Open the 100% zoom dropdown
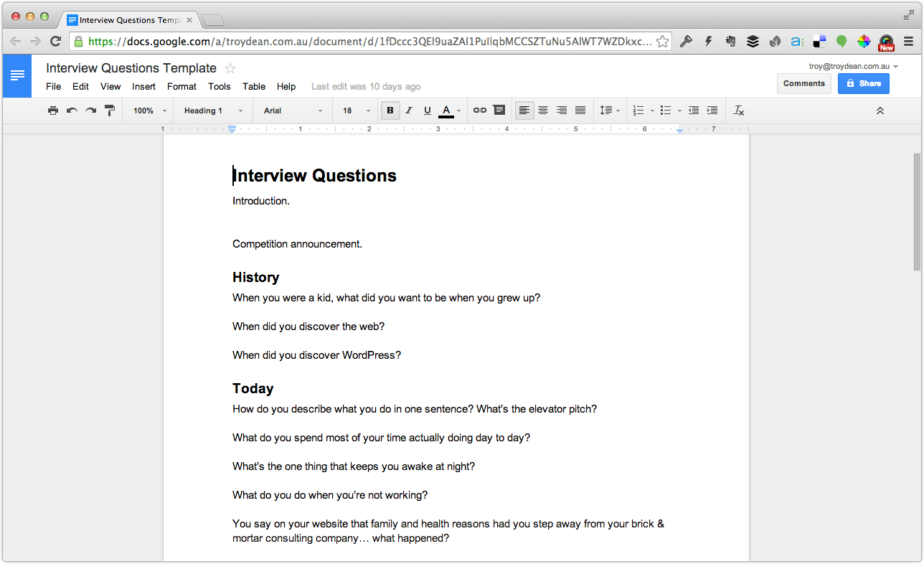Screen dimensions: 924x564 pyautogui.click(x=149, y=111)
